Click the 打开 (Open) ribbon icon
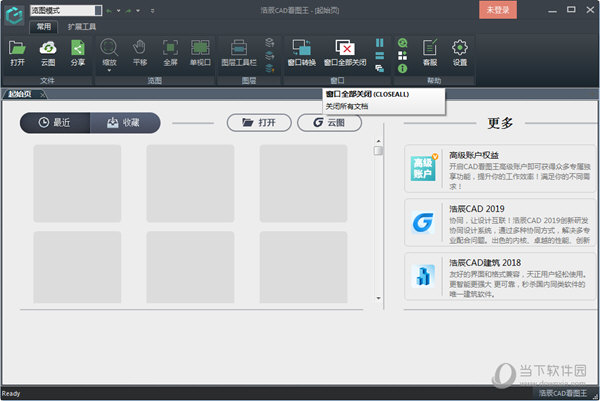 tap(17, 51)
